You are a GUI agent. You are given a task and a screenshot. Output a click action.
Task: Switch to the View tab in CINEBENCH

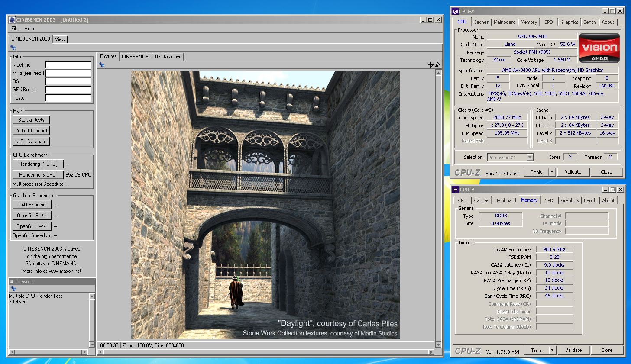(x=60, y=39)
